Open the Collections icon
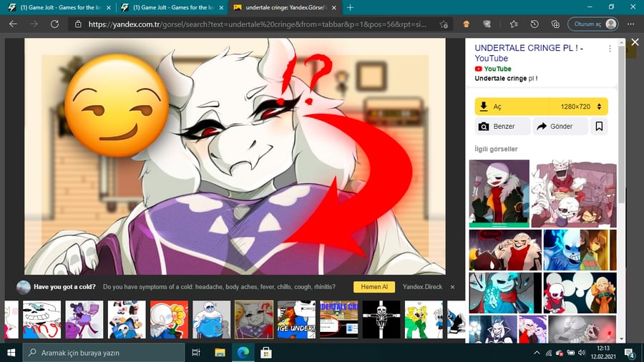 click(x=555, y=24)
